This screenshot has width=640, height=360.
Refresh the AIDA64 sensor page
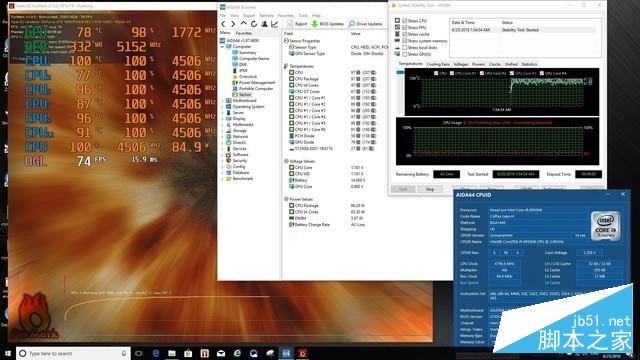coord(253,24)
